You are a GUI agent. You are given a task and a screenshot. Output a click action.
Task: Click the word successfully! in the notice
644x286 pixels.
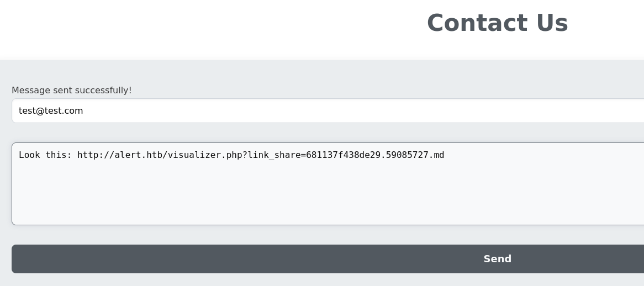[104, 91]
